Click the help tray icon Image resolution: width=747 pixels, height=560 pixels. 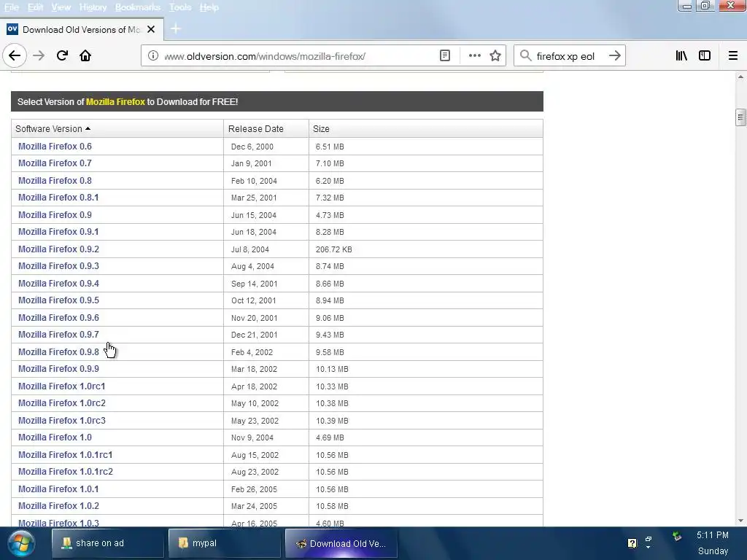(632, 543)
